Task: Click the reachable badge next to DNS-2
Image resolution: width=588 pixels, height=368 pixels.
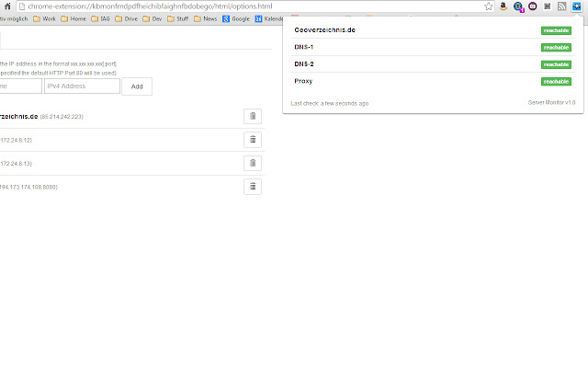Action: coord(556,64)
